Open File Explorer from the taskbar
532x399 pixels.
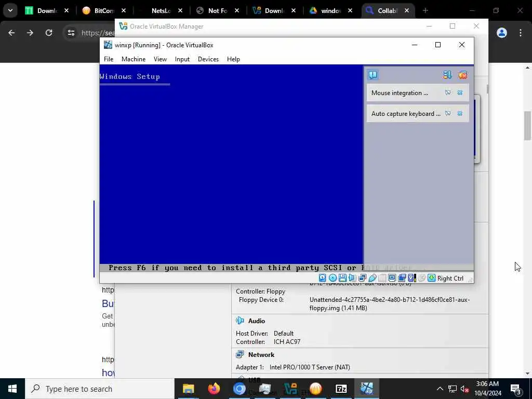coord(188,389)
